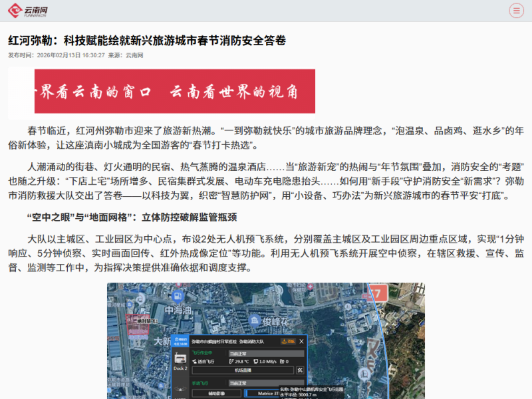Screen dimensions: 532x399
Task: Open the gear settings icon beside 机场直播
Action: pos(301,370)
